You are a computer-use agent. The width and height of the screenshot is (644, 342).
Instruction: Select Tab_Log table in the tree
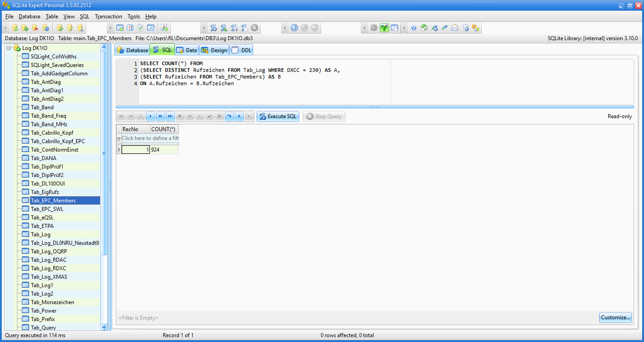(x=40, y=234)
